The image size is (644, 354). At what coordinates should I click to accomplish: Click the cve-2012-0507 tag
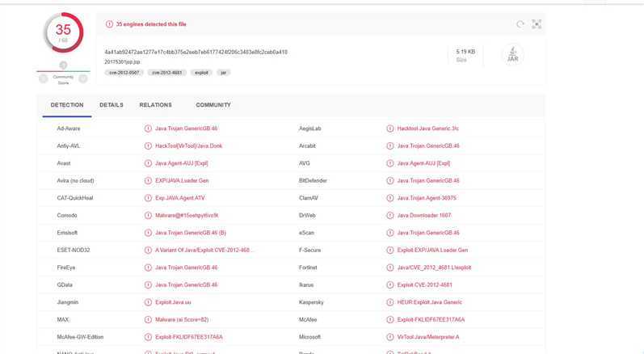pyautogui.click(x=124, y=73)
